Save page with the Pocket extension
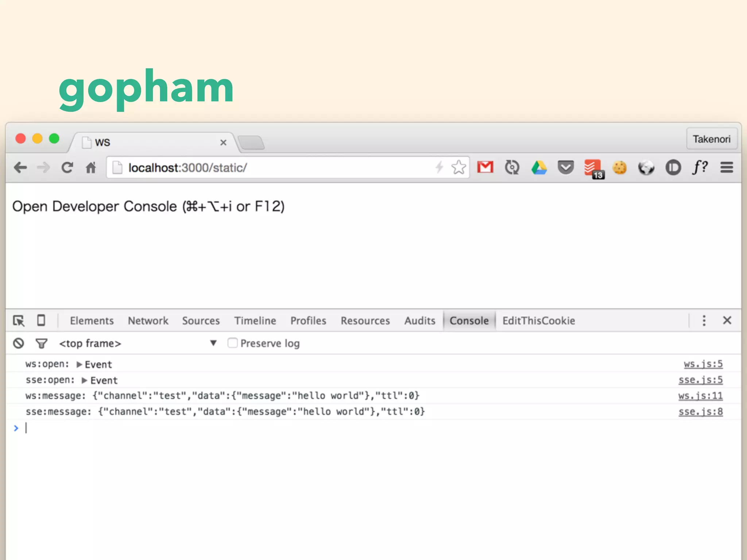The width and height of the screenshot is (747, 560). click(x=566, y=168)
